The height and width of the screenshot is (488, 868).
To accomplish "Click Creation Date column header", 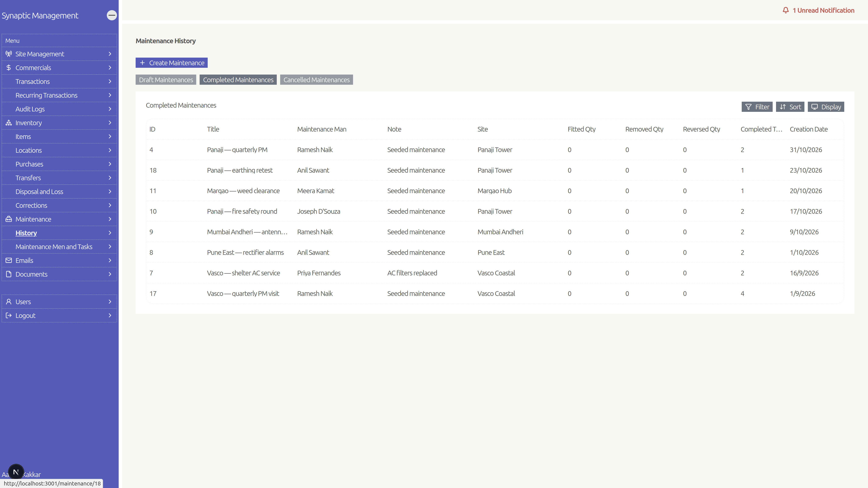I will coord(808,129).
